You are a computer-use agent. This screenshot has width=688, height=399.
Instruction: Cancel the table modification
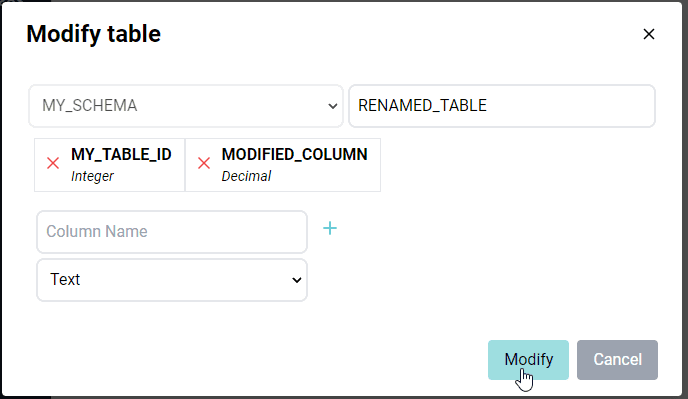[x=617, y=360]
